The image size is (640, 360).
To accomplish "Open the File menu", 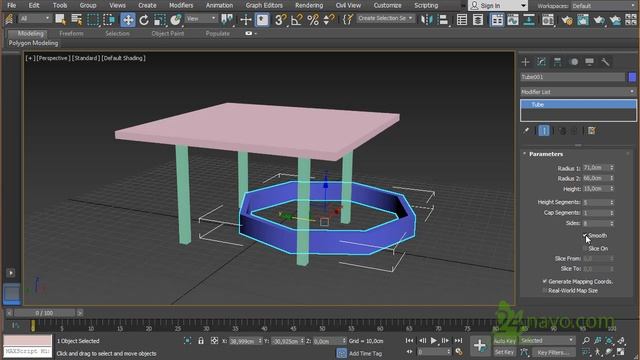I will click(12, 5).
